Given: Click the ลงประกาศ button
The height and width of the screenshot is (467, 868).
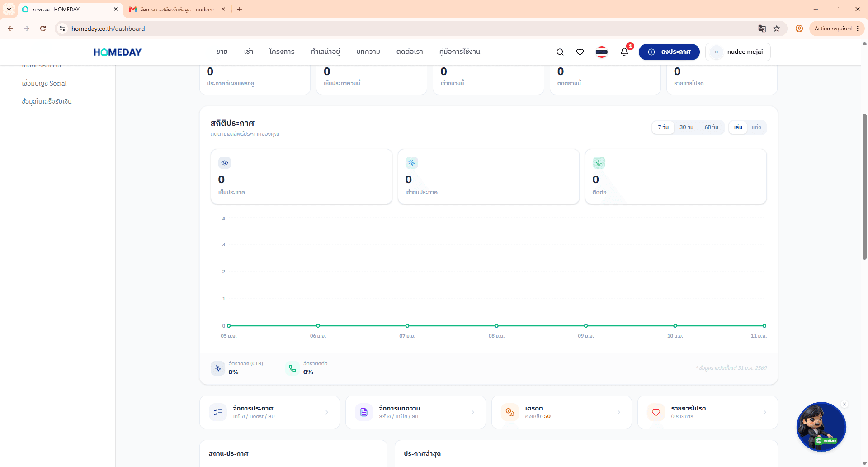Looking at the screenshot, I should click(x=669, y=52).
